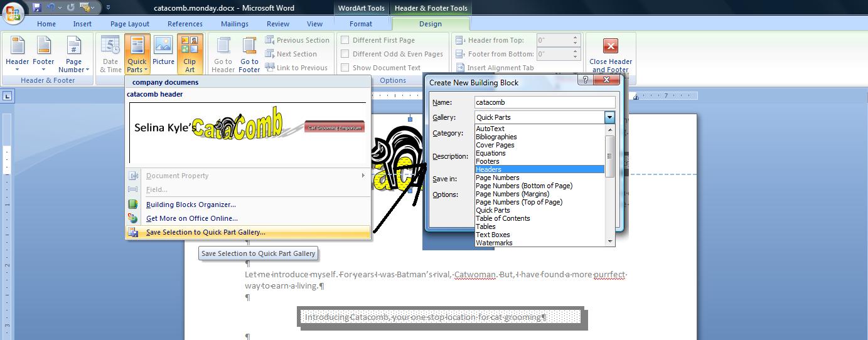
Task: Click the Get More on Office Online icon
Action: 132,218
